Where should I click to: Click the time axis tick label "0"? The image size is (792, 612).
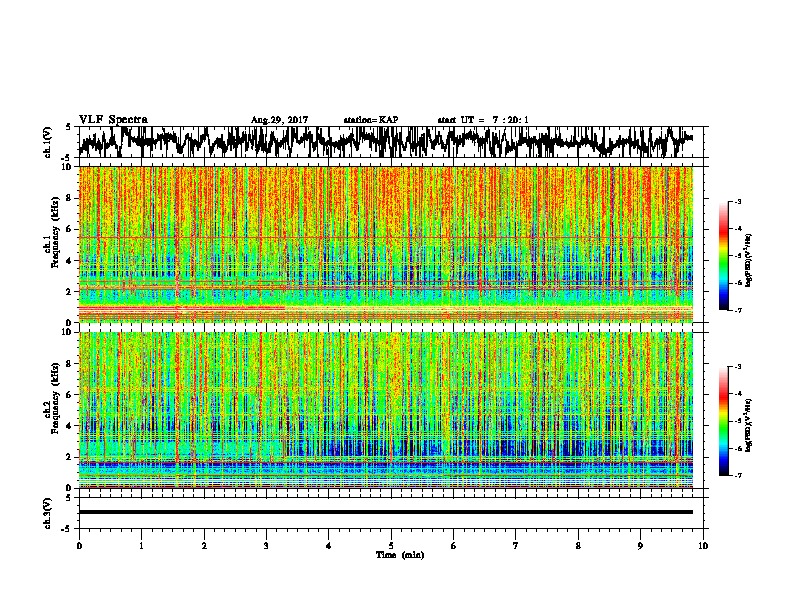(79, 546)
